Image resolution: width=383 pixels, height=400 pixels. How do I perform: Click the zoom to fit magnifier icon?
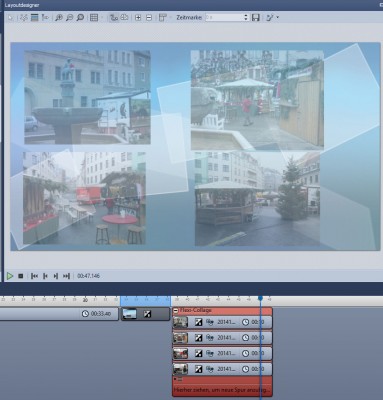[80, 18]
